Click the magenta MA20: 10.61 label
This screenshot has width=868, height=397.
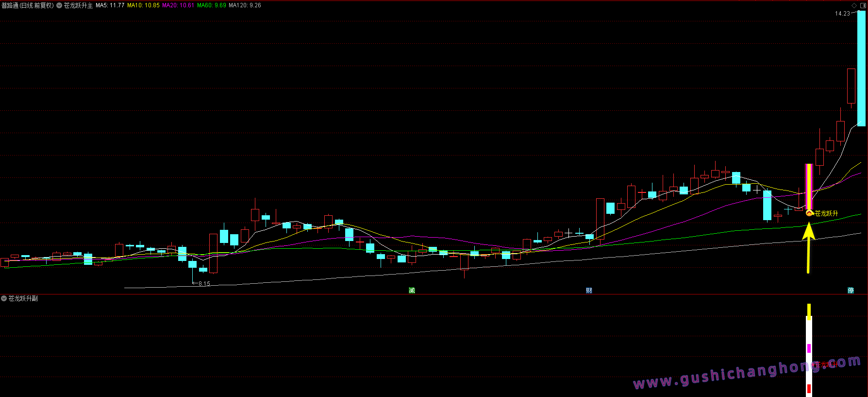178,5
